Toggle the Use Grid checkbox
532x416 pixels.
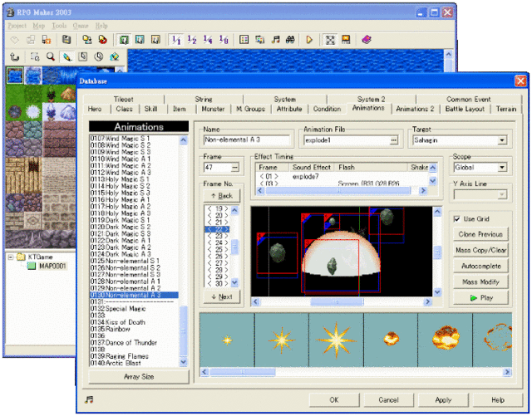[x=459, y=218]
